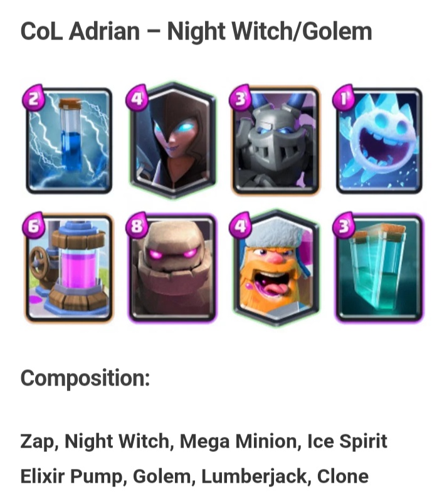Select the Night Witch card
The height and width of the screenshot is (504, 432).
pos(173,141)
